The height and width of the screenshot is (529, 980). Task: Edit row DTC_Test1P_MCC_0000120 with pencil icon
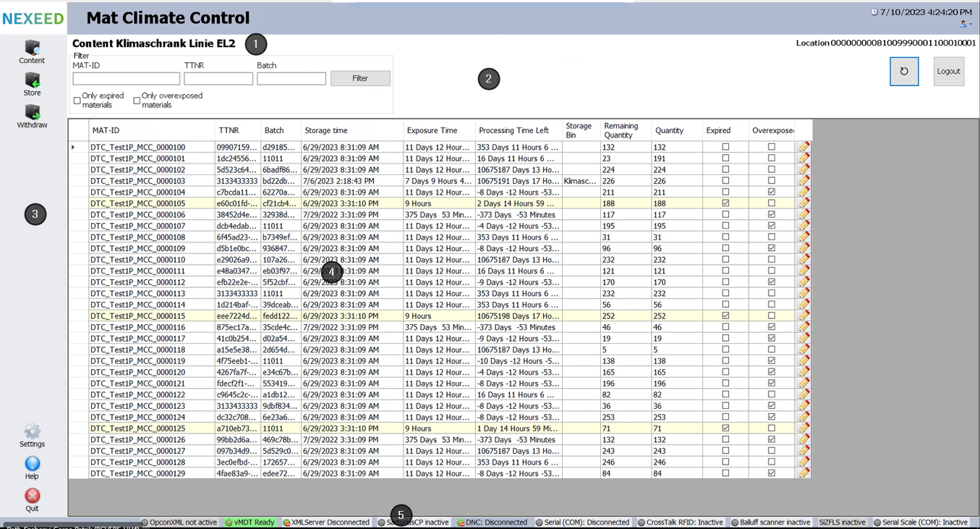804,372
